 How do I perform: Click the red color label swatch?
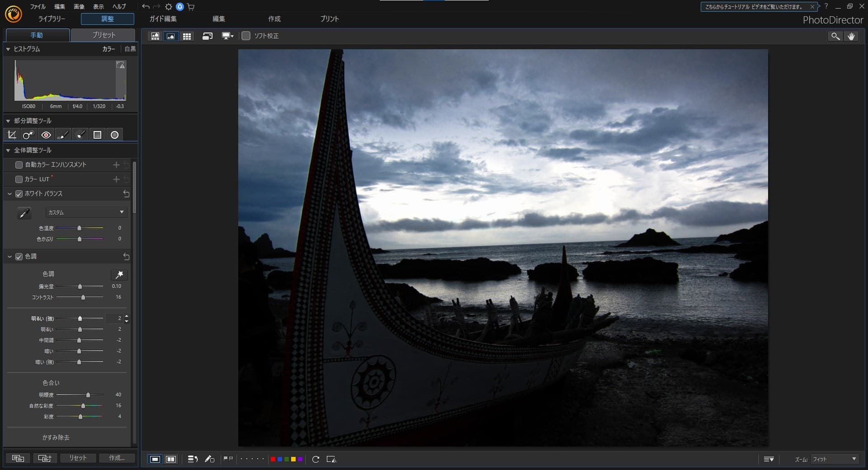point(273,459)
